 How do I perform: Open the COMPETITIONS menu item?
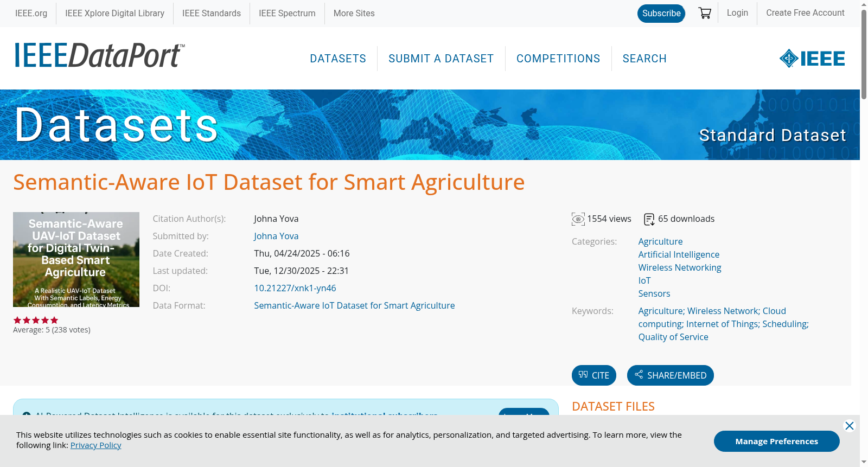click(x=558, y=59)
